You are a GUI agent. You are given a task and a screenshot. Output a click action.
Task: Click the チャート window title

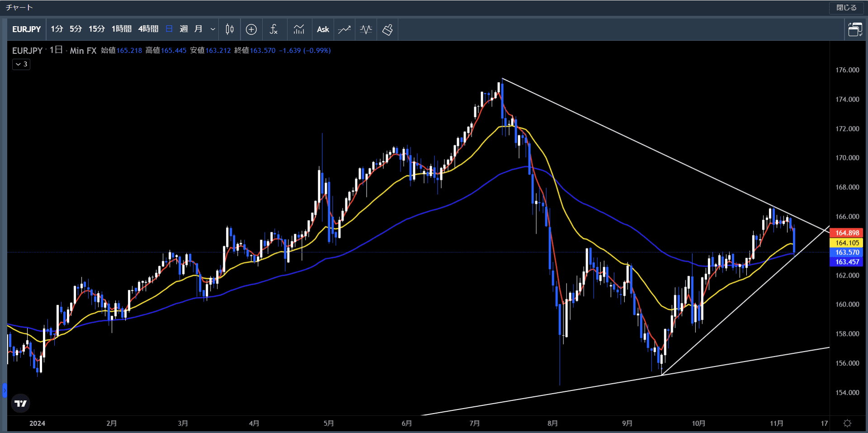point(19,8)
